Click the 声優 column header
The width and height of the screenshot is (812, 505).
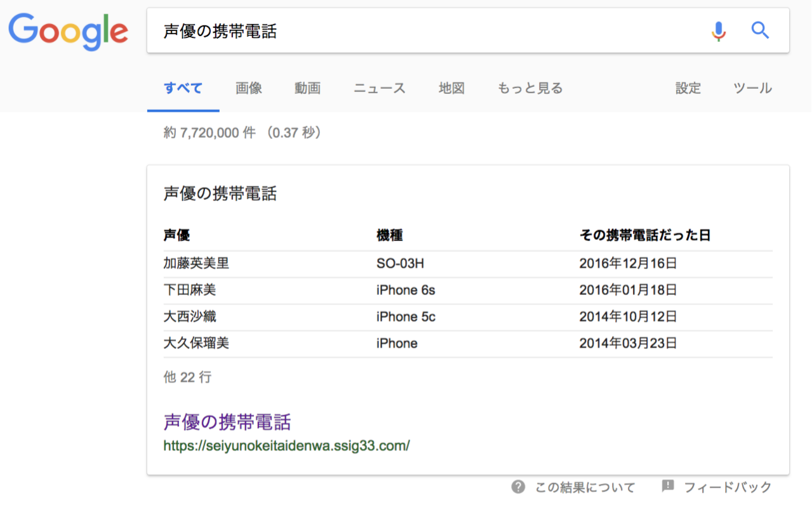click(x=176, y=235)
